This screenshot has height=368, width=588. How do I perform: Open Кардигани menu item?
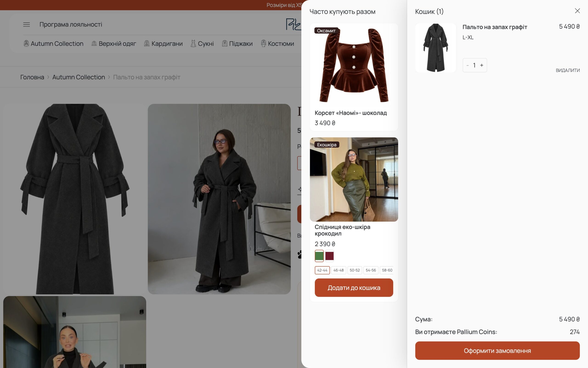167,43
